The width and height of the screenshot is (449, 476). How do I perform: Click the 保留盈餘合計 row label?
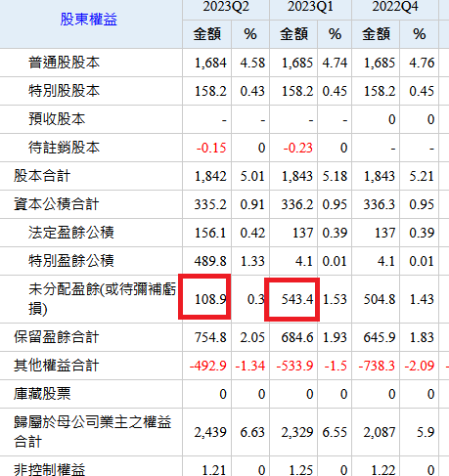click(56, 337)
